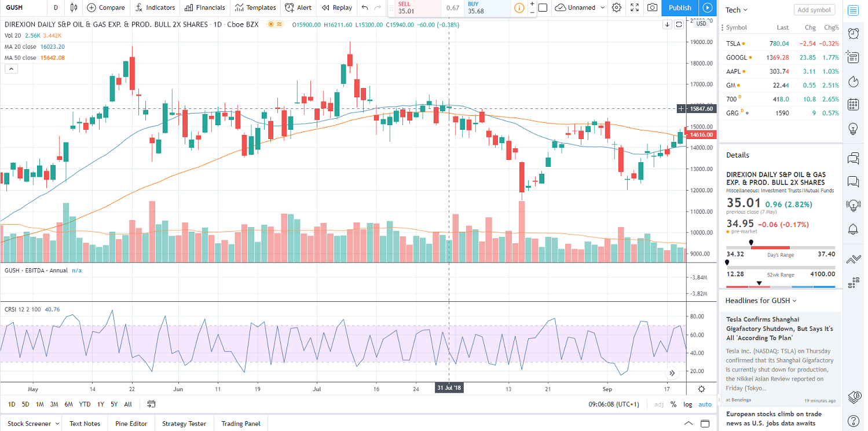Select the 1M time range
Screen dimensions: 868x431
[x=40, y=404]
